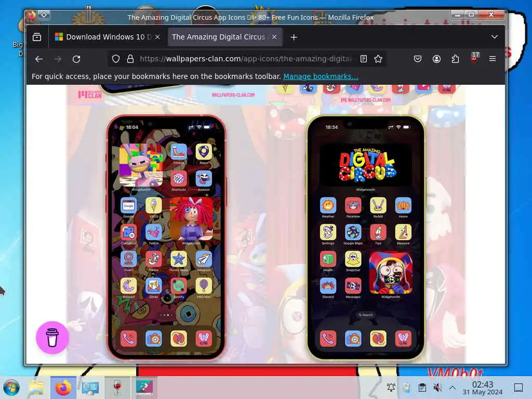Open the Digital Circus logo phone preview
This screenshot has height=399, width=532.
pyautogui.click(x=366, y=237)
